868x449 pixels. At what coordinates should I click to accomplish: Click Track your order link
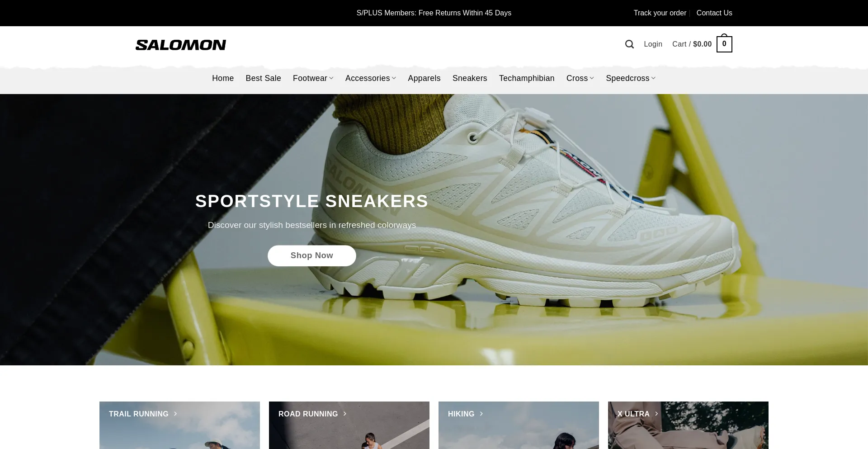(660, 13)
